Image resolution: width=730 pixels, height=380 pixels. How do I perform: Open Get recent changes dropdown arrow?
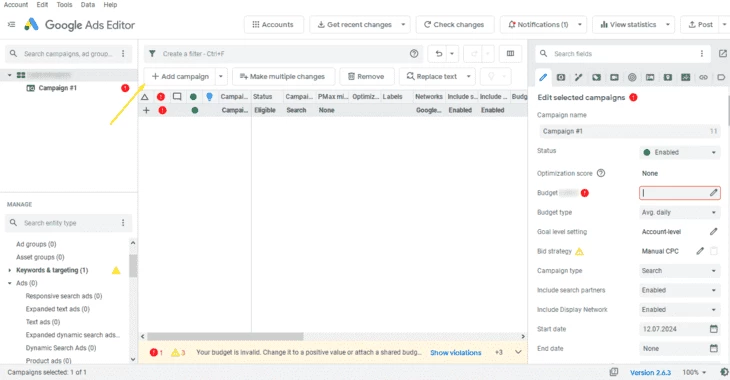tap(403, 25)
